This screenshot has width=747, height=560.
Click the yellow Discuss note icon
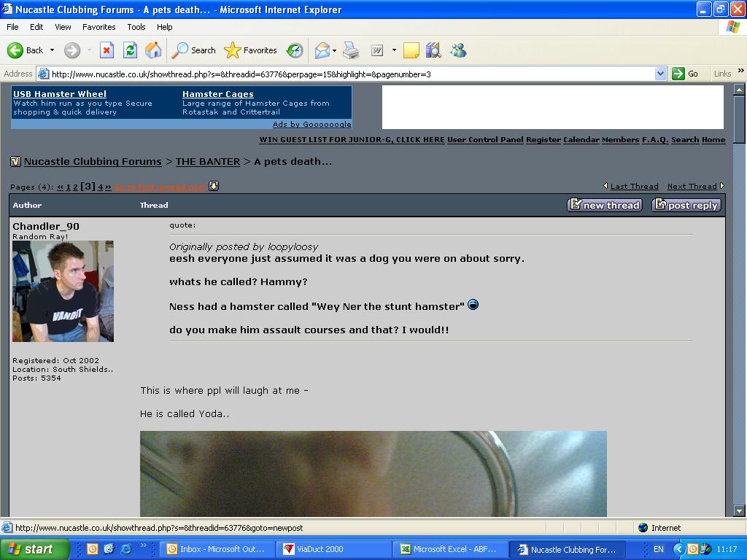click(x=411, y=50)
